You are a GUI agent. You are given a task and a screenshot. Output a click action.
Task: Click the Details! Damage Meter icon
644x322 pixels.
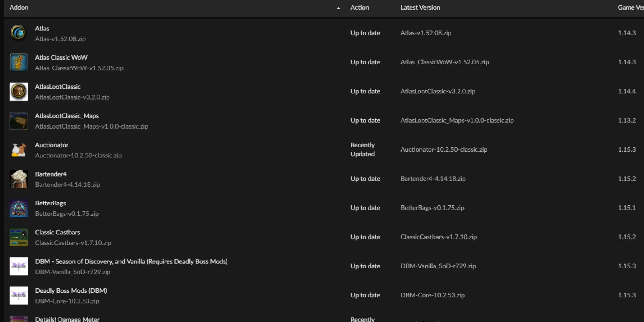pyautogui.click(x=18, y=319)
